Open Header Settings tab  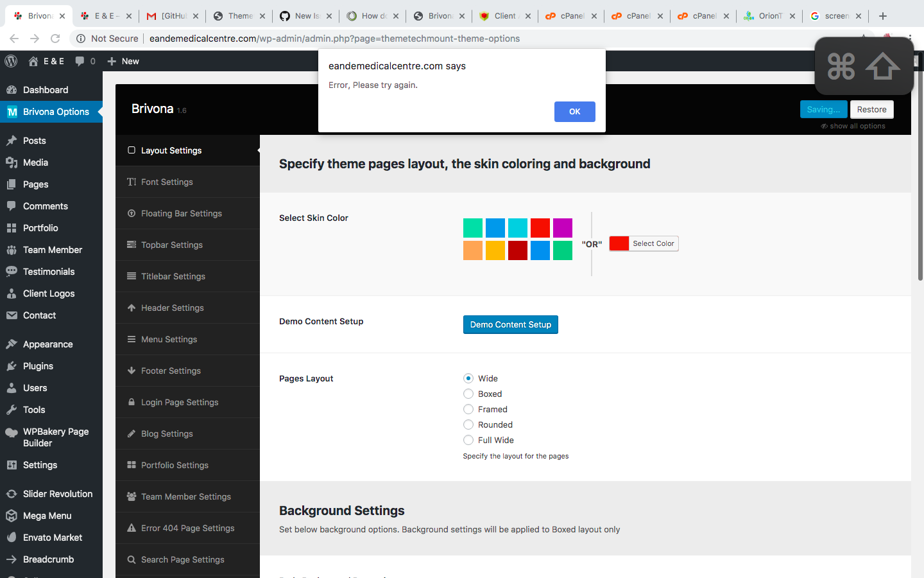click(x=187, y=308)
